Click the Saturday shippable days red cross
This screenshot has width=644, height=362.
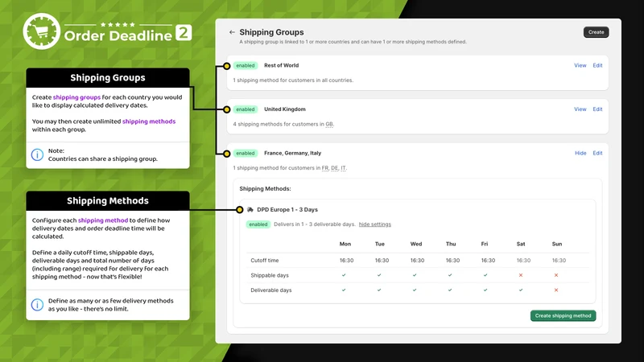click(x=520, y=275)
